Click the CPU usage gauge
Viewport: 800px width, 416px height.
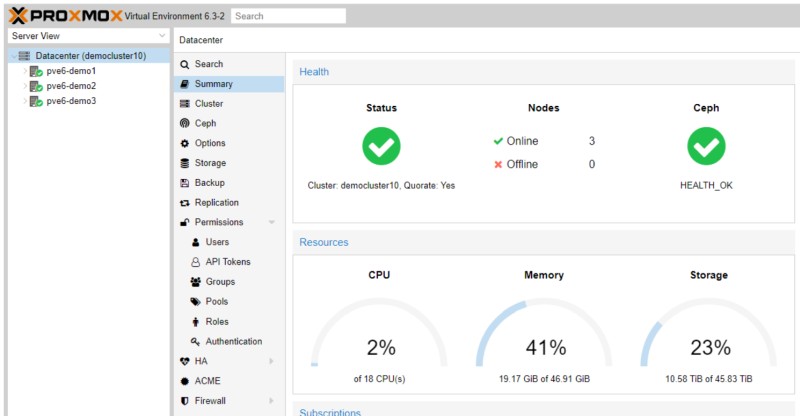[380, 332]
